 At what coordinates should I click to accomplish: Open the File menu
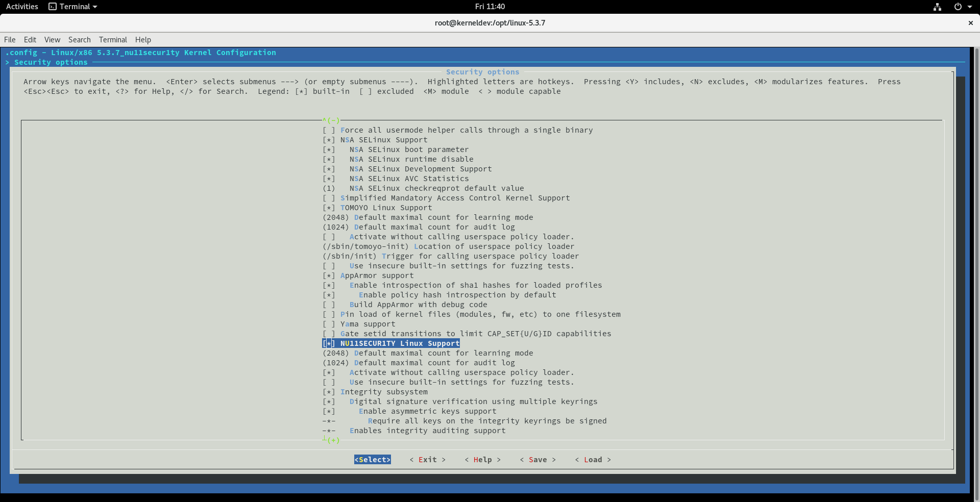10,40
